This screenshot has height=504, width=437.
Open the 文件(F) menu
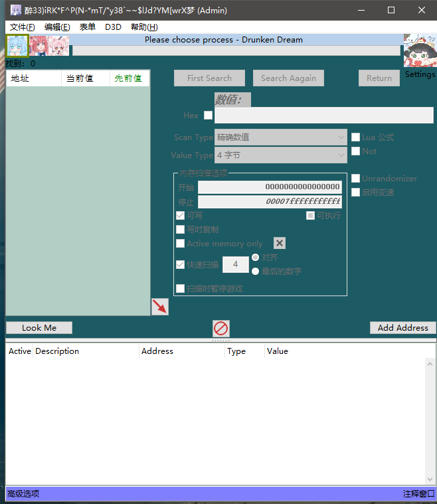coord(23,27)
